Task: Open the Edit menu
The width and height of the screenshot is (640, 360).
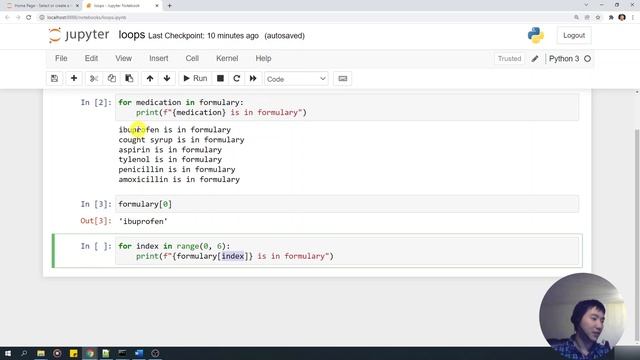Action: [91, 58]
